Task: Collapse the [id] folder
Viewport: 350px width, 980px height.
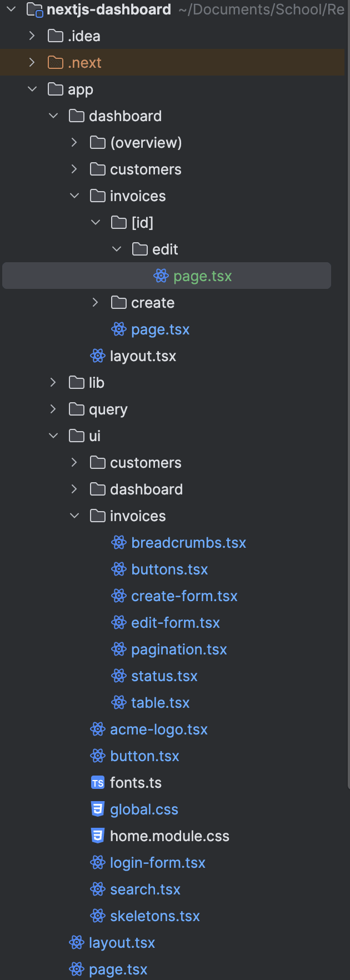Action: pos(96,223)
